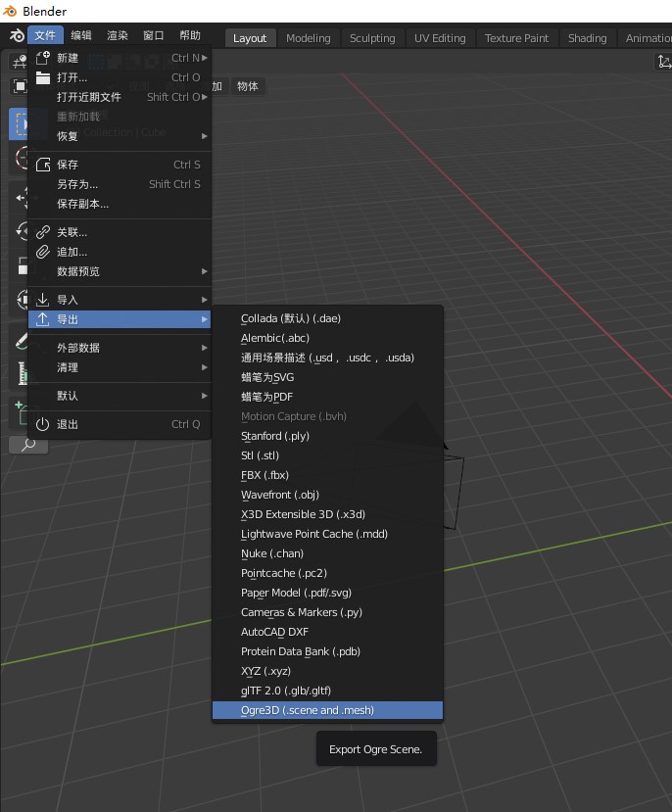672x812 pixels.
Task: Export as Wavefront (.obj)
Action: point(328,495)
